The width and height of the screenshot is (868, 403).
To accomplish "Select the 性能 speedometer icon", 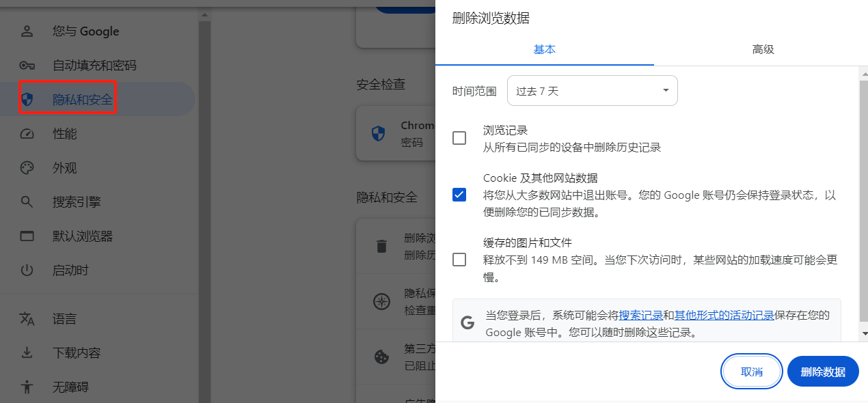I will pos(27,133).
